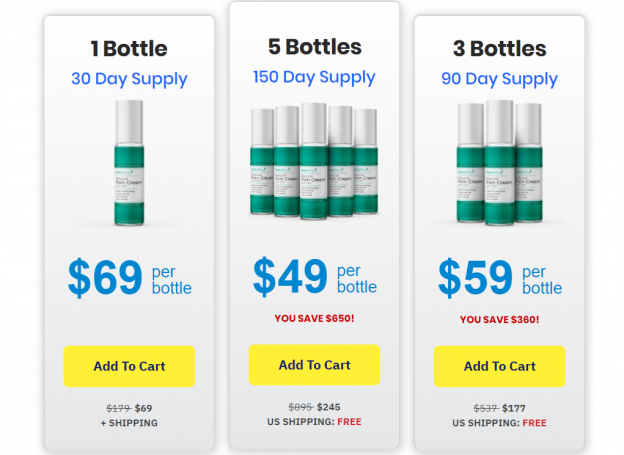
Task: Click the $179 $69 + shipping text
Action: (129, 415)
